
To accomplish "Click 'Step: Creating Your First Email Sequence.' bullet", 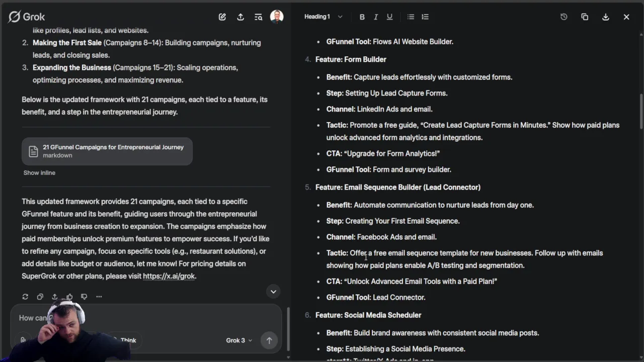I will coord(393,221).
